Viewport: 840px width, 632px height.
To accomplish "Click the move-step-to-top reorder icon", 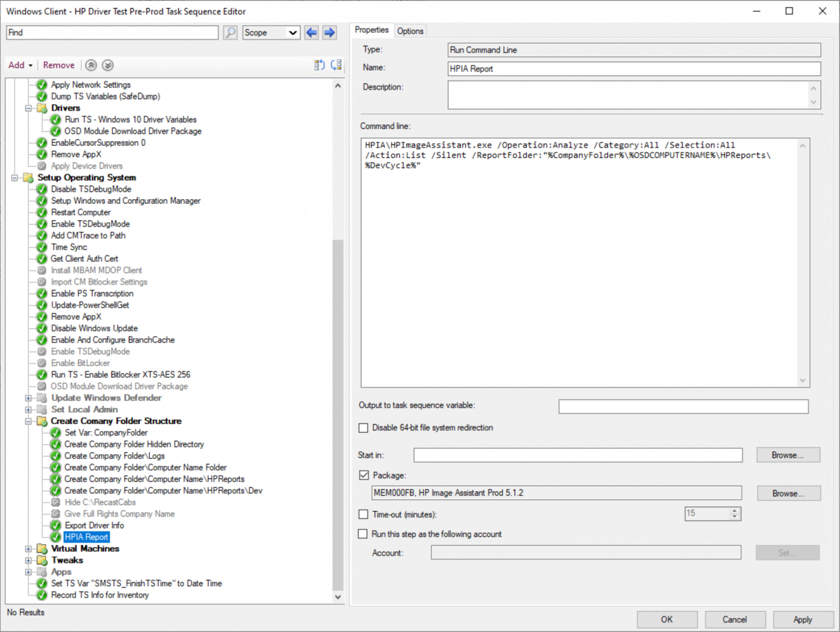I will click(319, 65).
